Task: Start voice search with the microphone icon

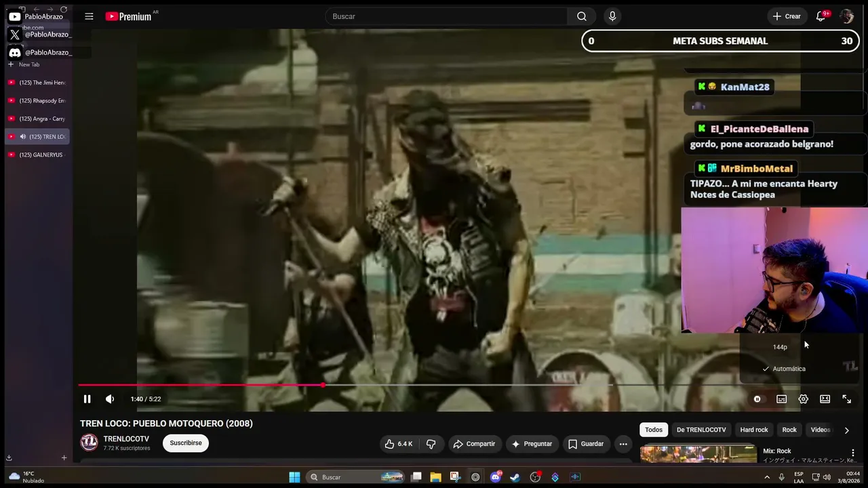Action: (612, 16)
